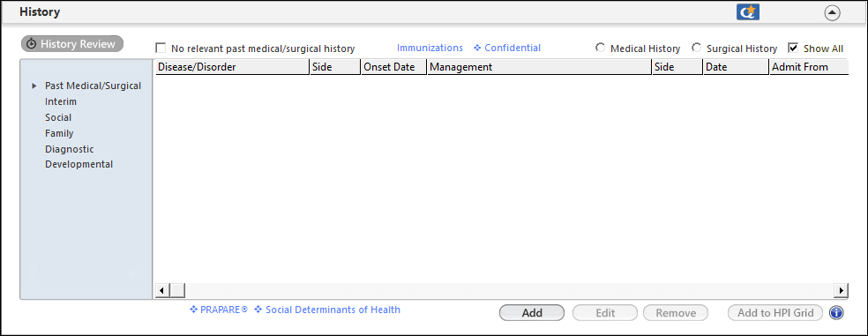868x336 pixels.
Task: Click the horizontal scrollbar thumb
Action: click(x=176, y=290)
